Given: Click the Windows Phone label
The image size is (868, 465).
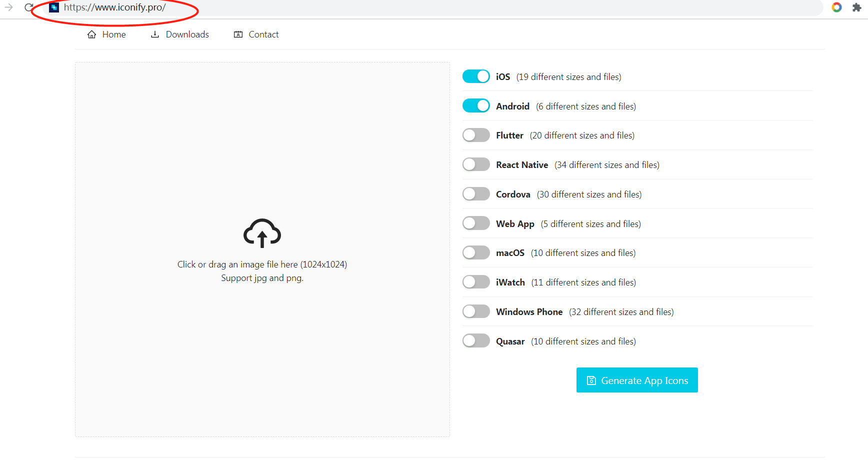Looking at the screenshot, I should point(529,312).
